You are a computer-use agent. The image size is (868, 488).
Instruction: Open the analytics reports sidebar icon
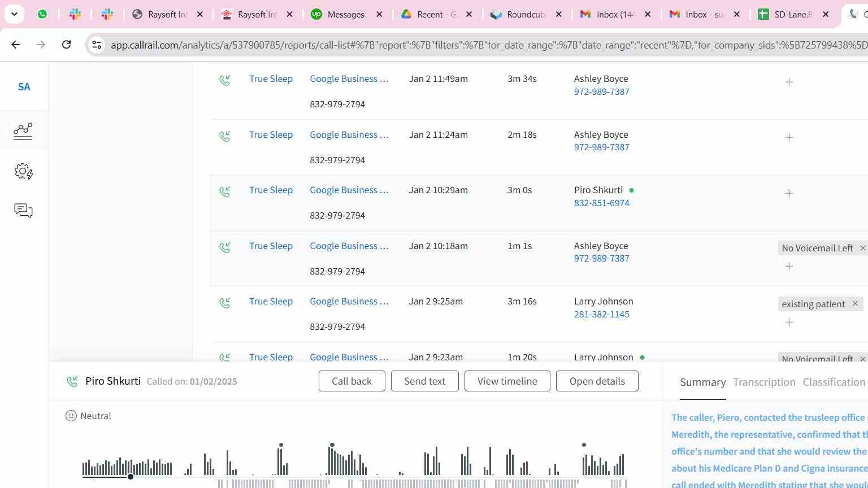pyautogui.click(x=23, y=131)
